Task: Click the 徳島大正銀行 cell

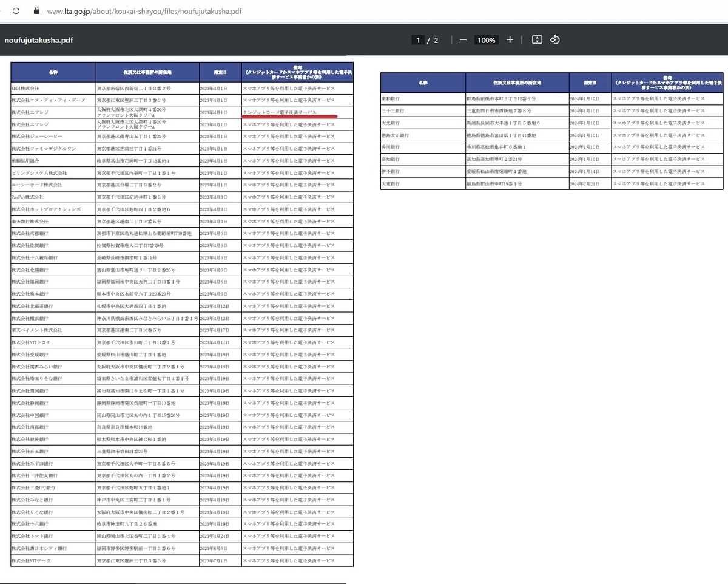Action: [423, 135]
